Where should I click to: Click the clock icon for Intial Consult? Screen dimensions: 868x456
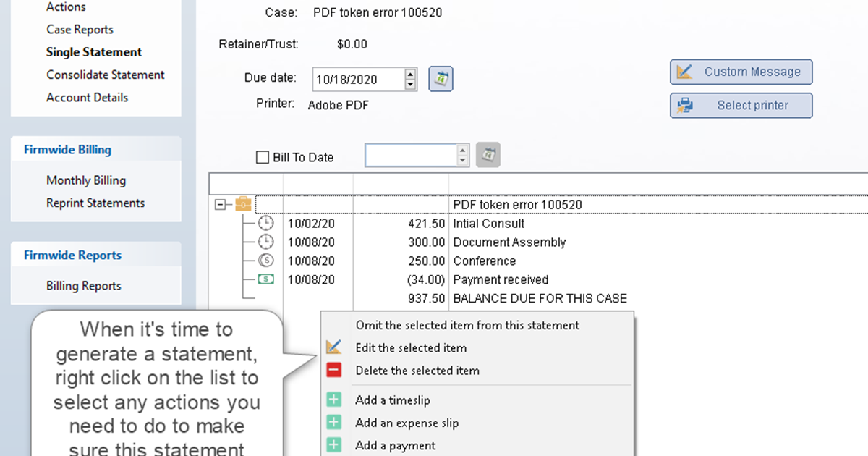(266, 224)
